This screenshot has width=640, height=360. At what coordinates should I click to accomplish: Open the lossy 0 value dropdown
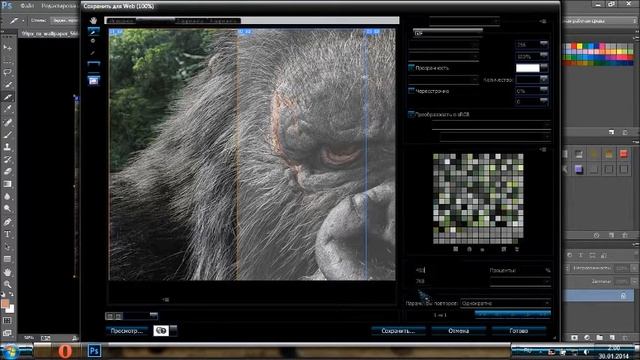pos(544,101)
